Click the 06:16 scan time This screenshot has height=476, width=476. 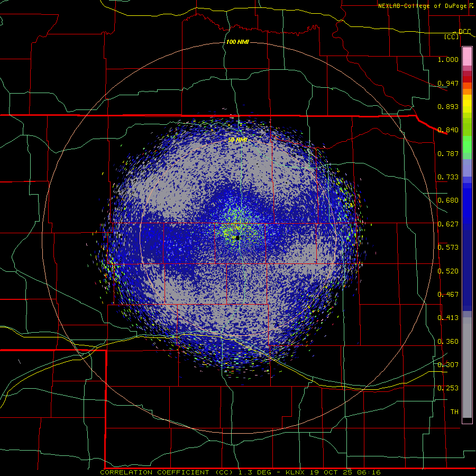pyautogui.click(x=369, y=472)
